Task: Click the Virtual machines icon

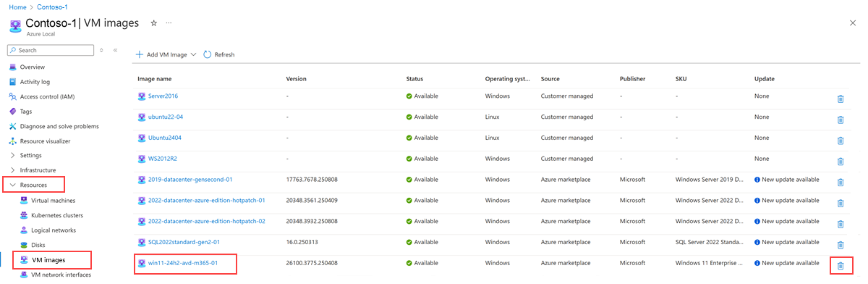Action: 24,200
